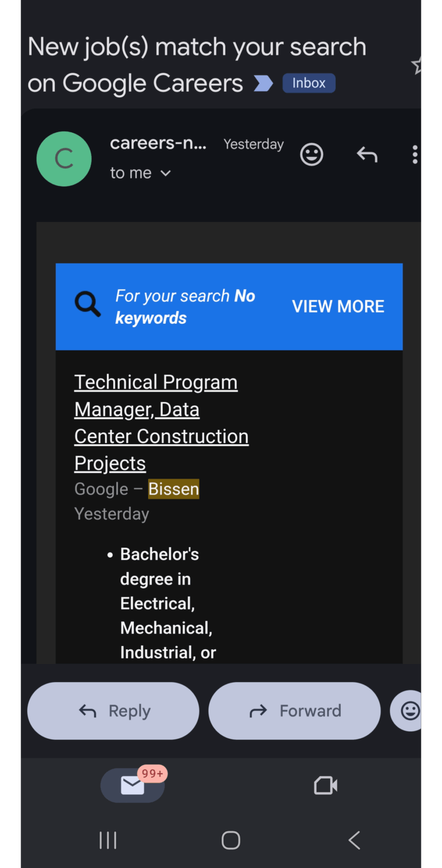
Task: Tap the Reply pill button
Action: pos(113,710)
